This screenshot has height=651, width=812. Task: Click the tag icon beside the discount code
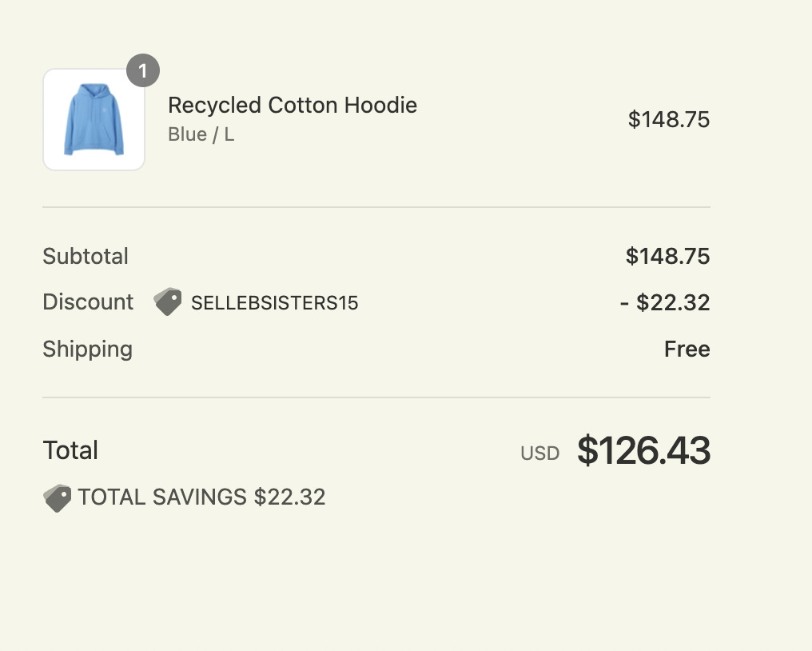[x=168, y=302]
